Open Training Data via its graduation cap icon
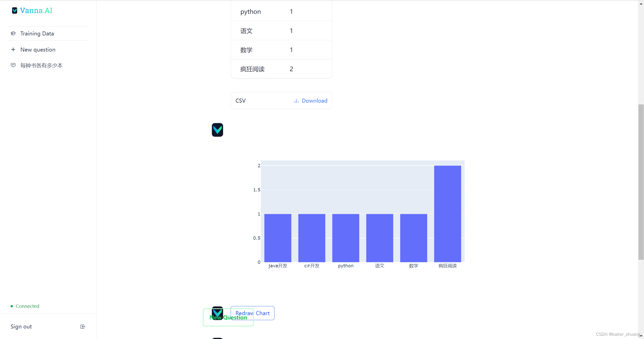The image size is (644, 339). (x=13, y=33)
